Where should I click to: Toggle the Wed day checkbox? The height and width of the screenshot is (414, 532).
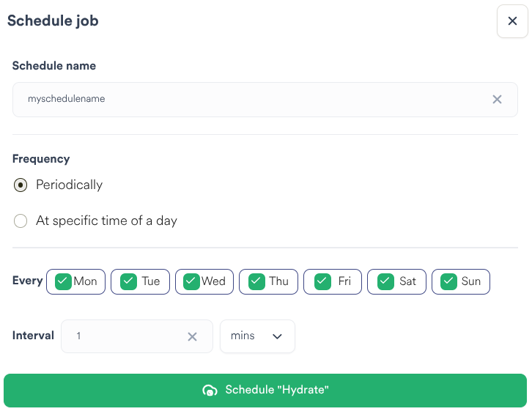(192, 281)
